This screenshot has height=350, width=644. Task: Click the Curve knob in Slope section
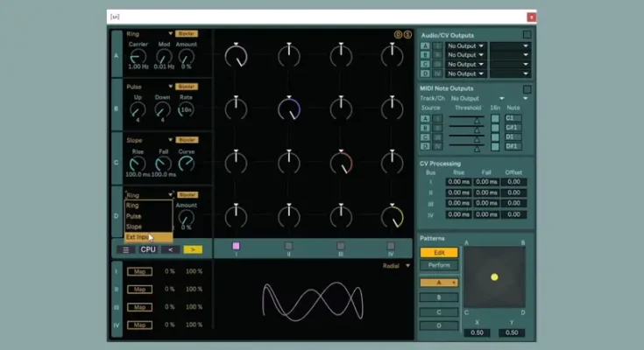[187, 163]
